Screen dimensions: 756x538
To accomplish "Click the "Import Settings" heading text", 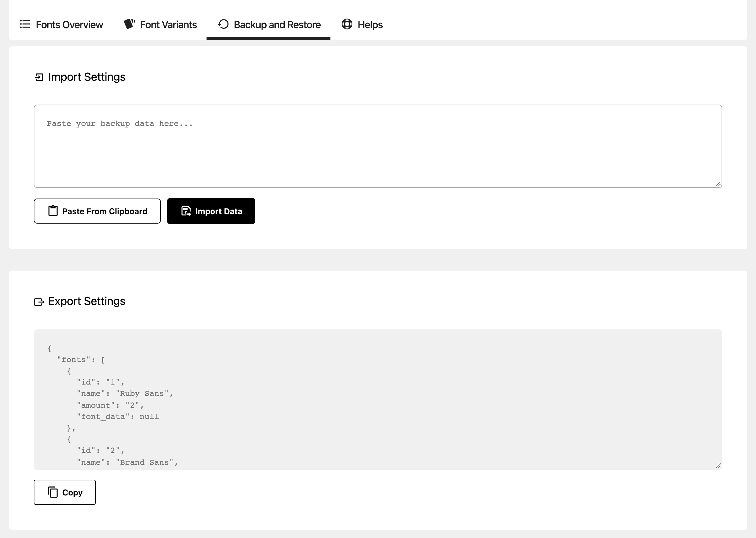I will [87, 77].
